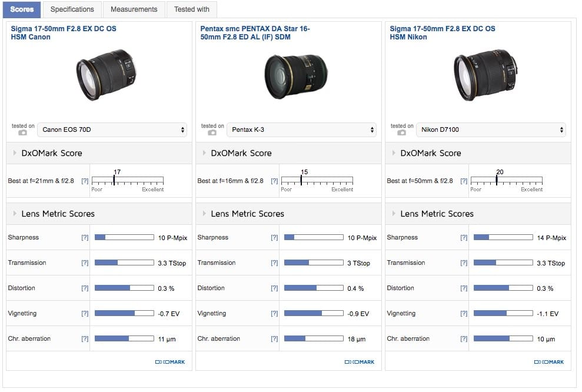This screenshot has width=582, height=392.
Task: Open the Pentax K-3 camera dropdown
Action: coord(301,129)
